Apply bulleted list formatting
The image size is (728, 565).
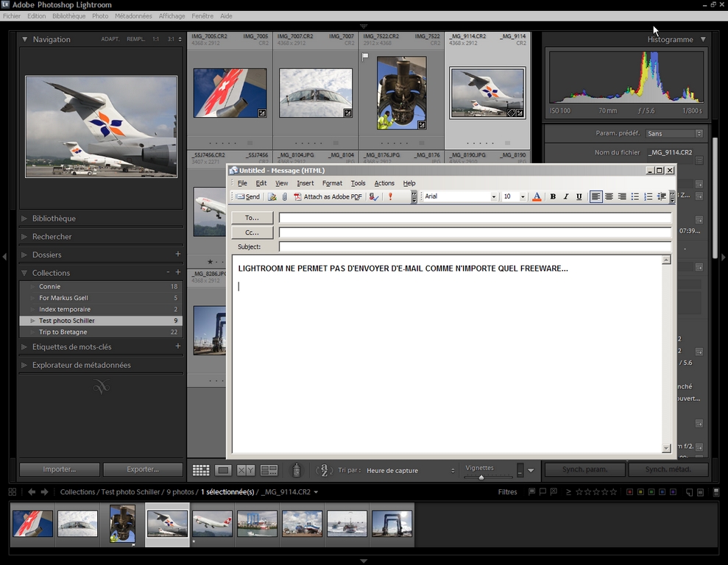click(x=635, y=196)
